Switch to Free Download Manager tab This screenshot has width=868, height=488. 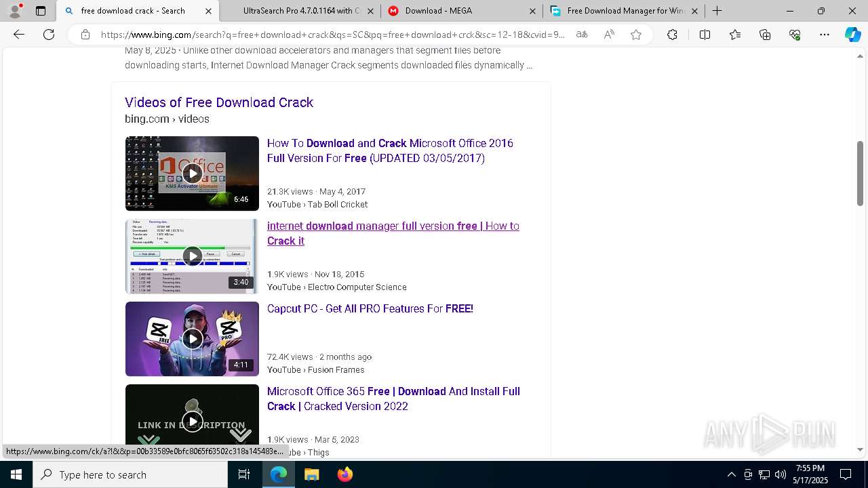click(x=624, y=11)
